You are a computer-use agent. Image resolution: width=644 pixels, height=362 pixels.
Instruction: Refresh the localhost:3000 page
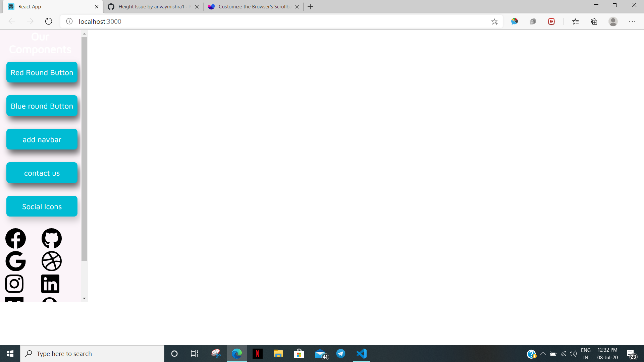pyautogui.click(x=48, y=21)
